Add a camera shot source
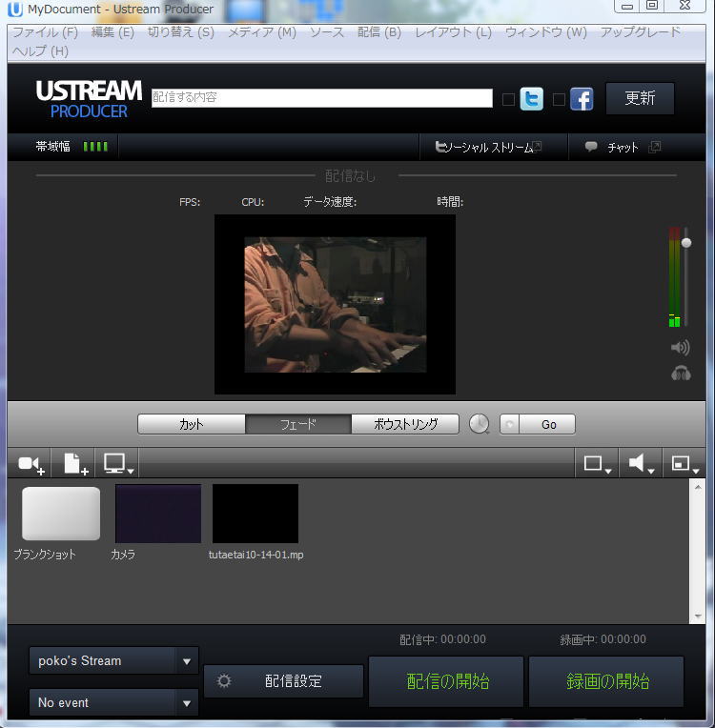 click(31, 464)
